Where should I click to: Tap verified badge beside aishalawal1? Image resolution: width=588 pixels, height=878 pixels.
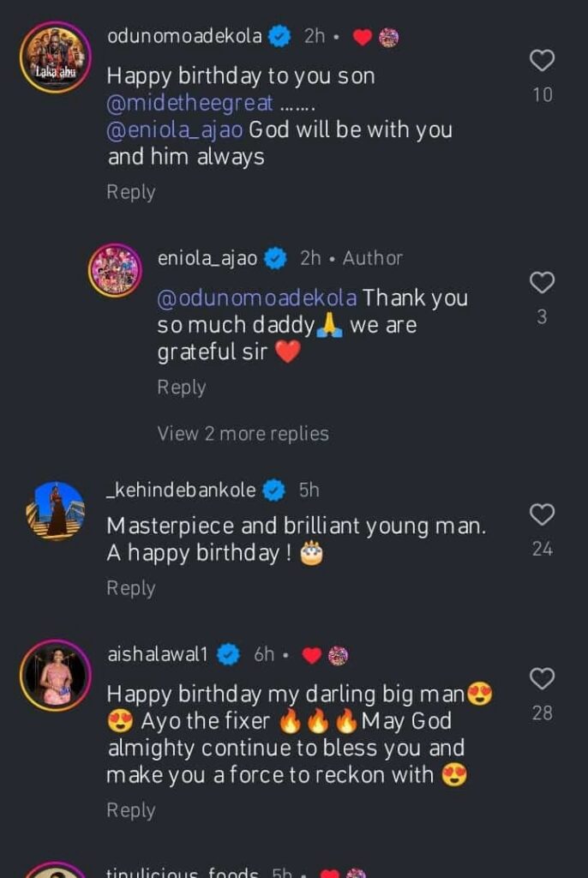(228, 654)
